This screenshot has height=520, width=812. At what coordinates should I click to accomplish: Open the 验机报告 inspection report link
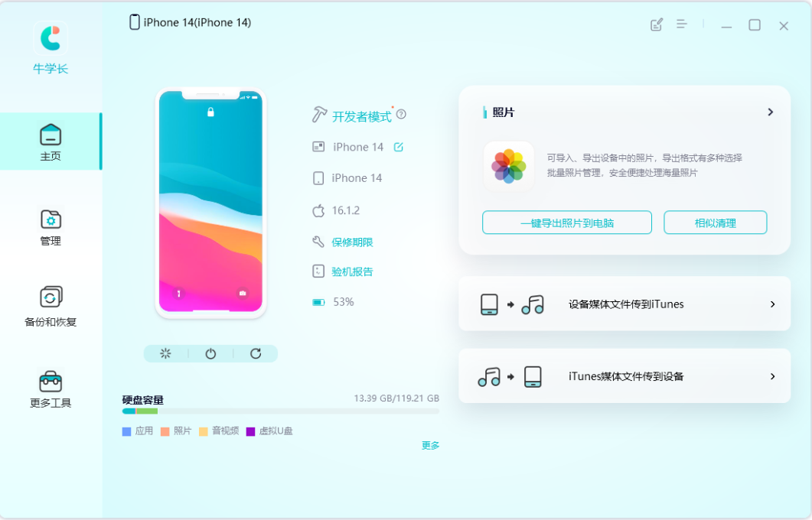coord(352,271)
